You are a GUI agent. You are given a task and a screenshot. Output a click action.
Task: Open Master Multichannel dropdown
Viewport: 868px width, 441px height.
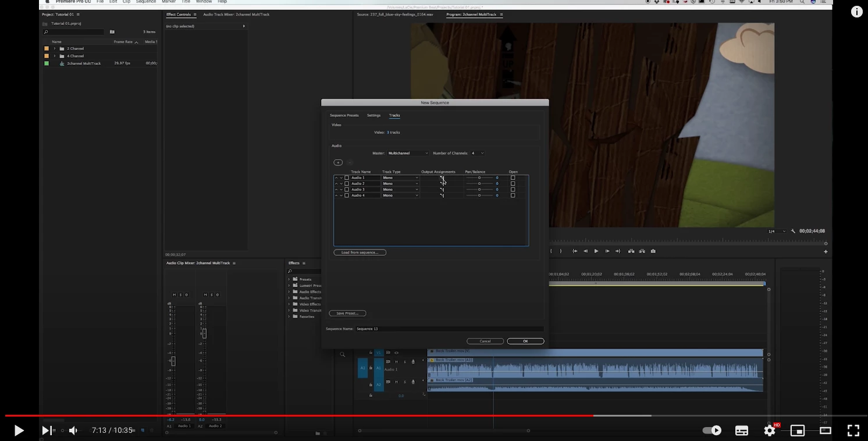[x=408, y=153]
